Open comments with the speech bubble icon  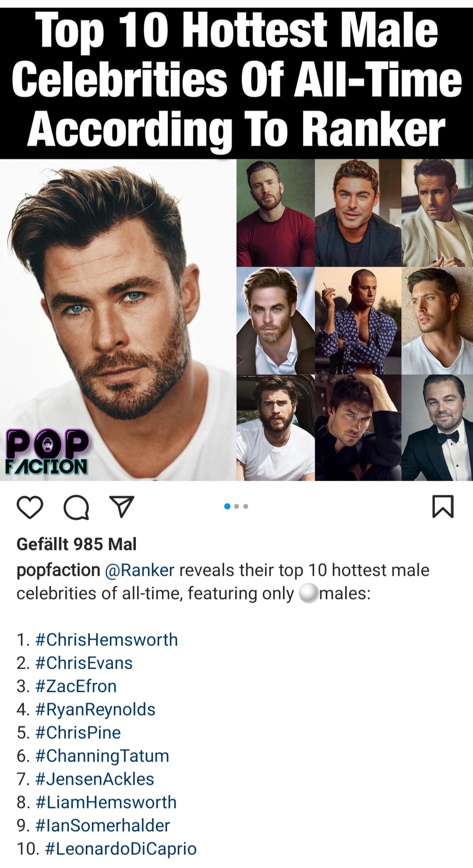(76, 508)
